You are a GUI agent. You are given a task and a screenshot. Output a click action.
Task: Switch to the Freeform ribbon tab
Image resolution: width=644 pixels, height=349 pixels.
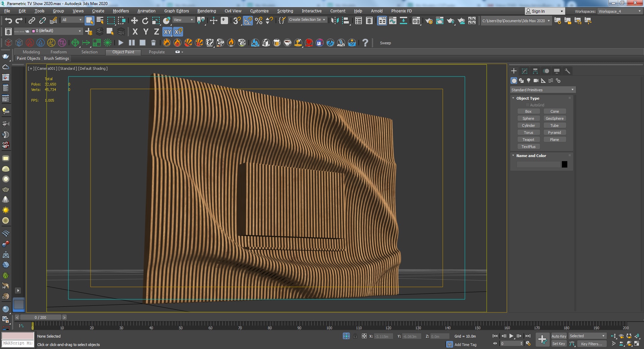58,52
